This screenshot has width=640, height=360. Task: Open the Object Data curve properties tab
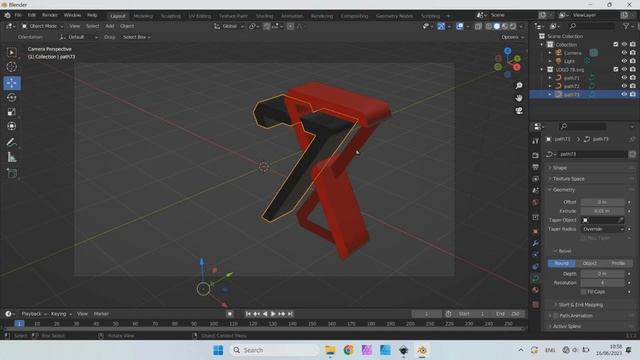pyautogui.click(x=536, y=278)
